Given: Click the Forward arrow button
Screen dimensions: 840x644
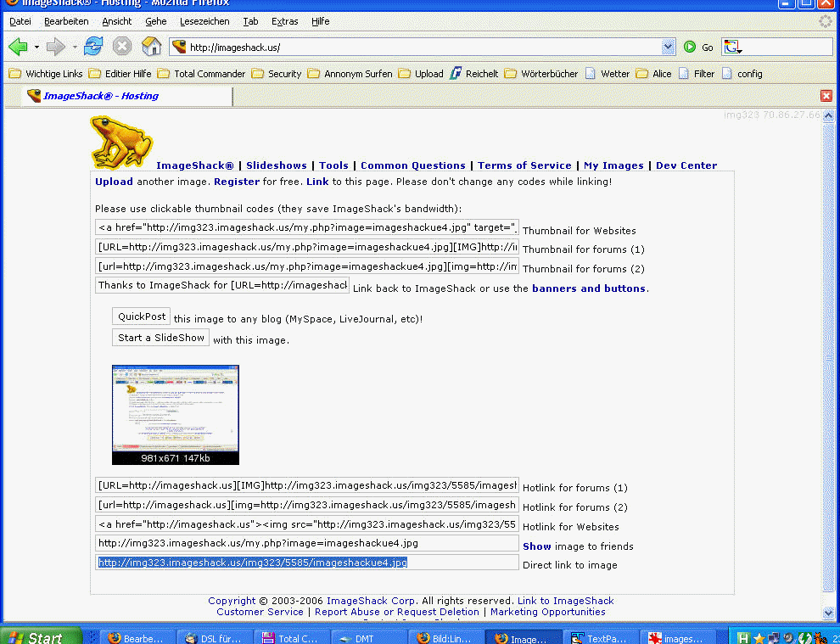Looking at the screenshot, I should click(56, 48).
